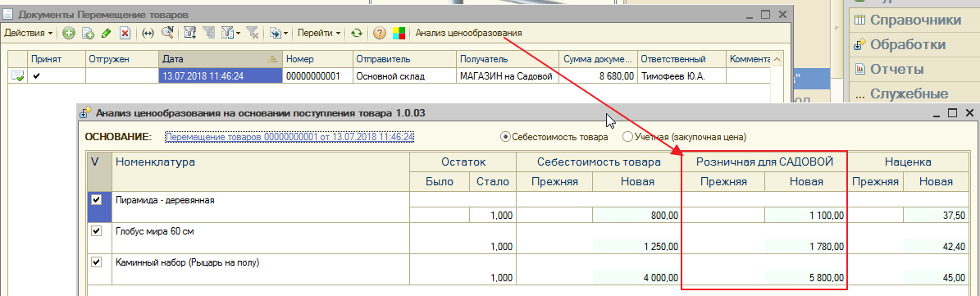The height and width of the screenshot is (296, 980).
Task: Click the Отправитель column header
Action: pos(404,59)
